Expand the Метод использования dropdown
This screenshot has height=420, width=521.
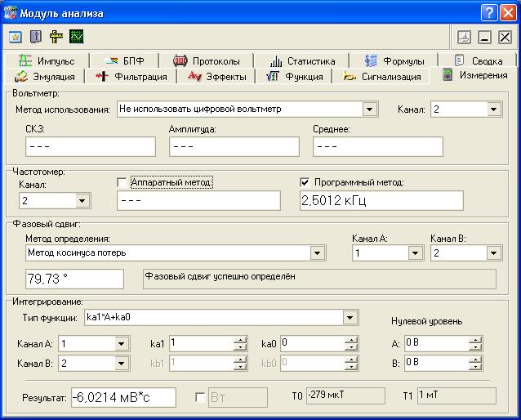[x=369, y=109]
